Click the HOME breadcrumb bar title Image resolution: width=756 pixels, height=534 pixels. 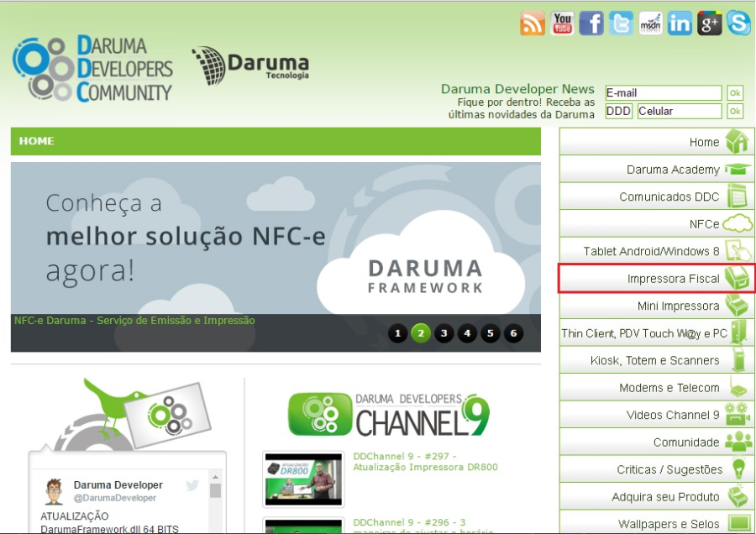click(x=37, y=141)
